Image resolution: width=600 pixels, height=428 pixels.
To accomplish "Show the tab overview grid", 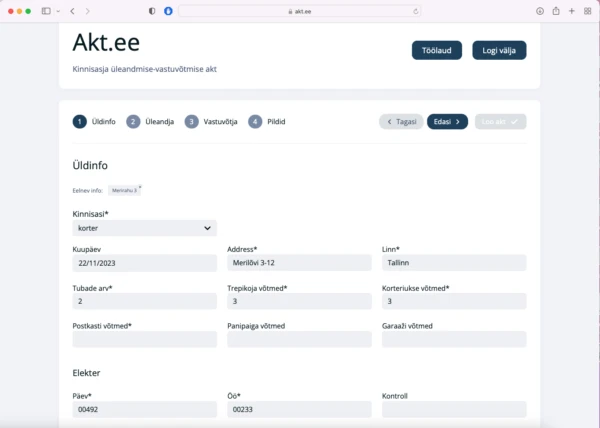I will tap(587, 11).
